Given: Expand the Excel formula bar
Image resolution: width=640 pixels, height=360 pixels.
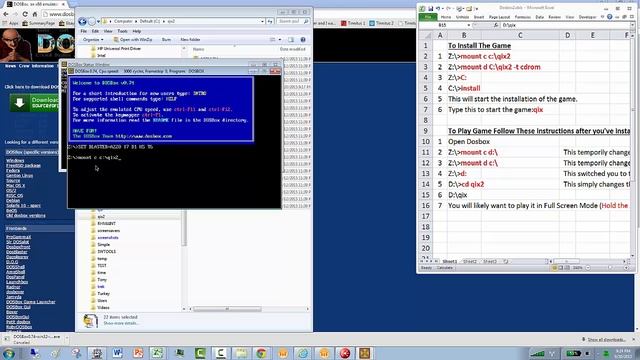Looking at the screenshot, I should [632, 25].
